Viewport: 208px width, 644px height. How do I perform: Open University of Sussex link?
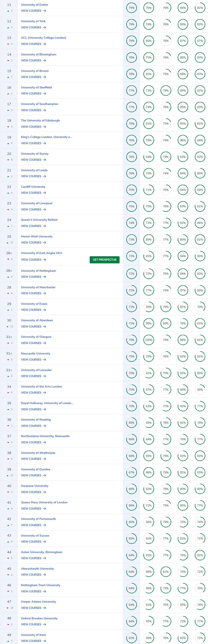(x=35, y=535)
